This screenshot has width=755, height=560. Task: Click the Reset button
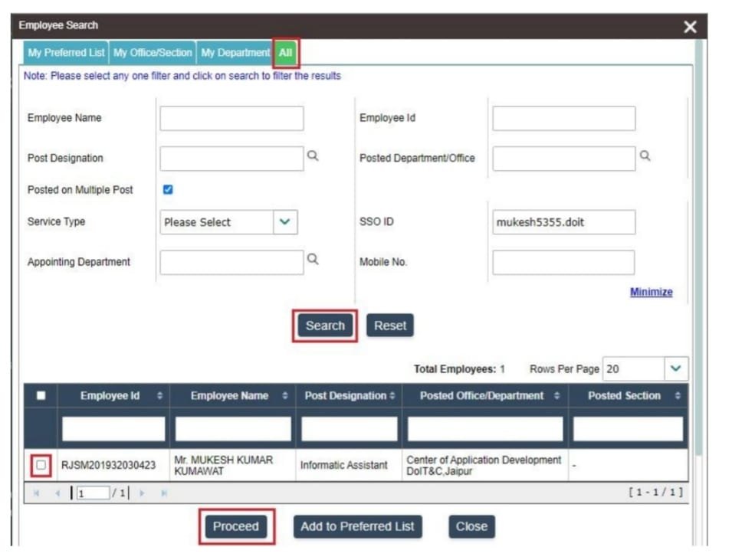click(x=390, y=326)
